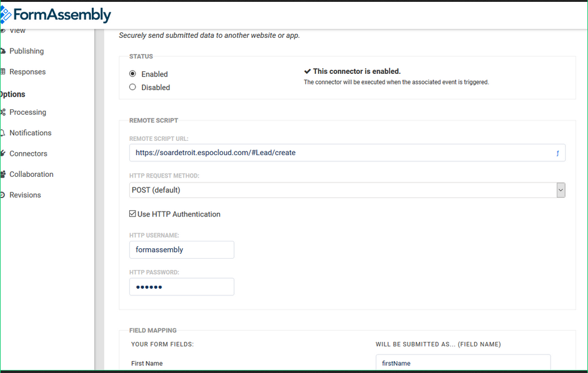The height and width of the screenshot is (373, 588).
Task: Uncheck Use HTTP Authentication checkbox
Action: click(133, 214)
